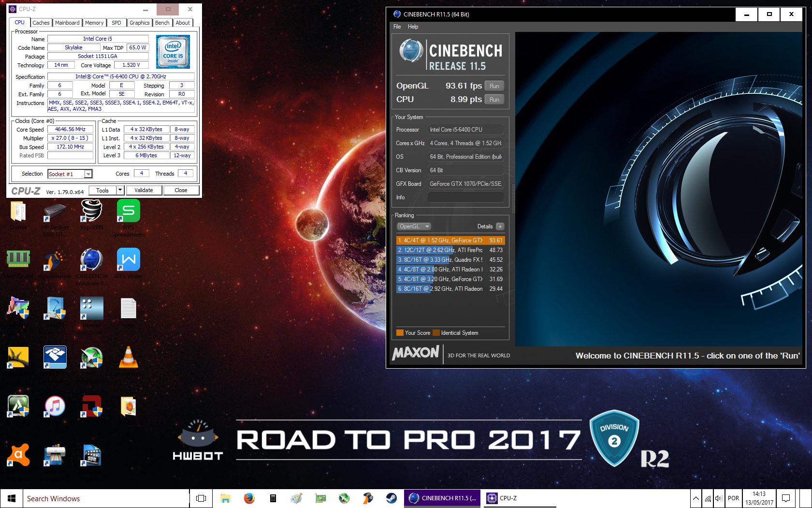The height and width of the screenshot is (508, 812).
Task: Open CPU-Z Tools dropdown arrow
Action: (x=120, y=190)
